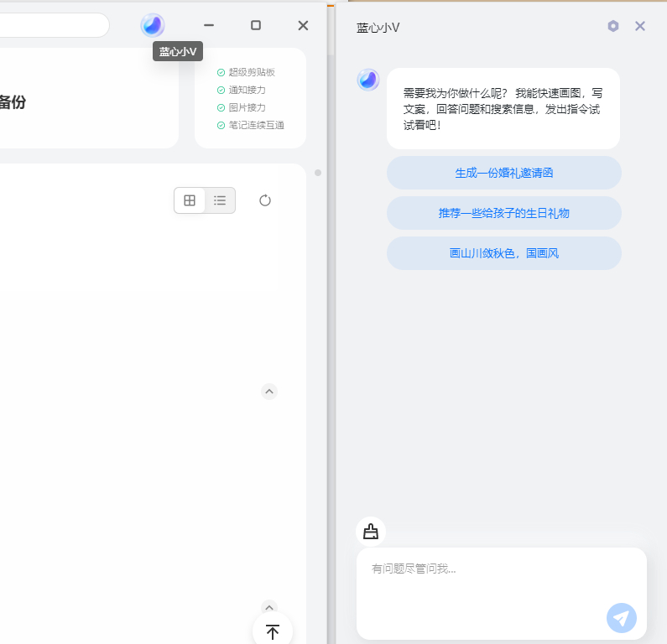
Task: Open 蓝心小V panel settings hexagon icon
Action: click(613, 26)
